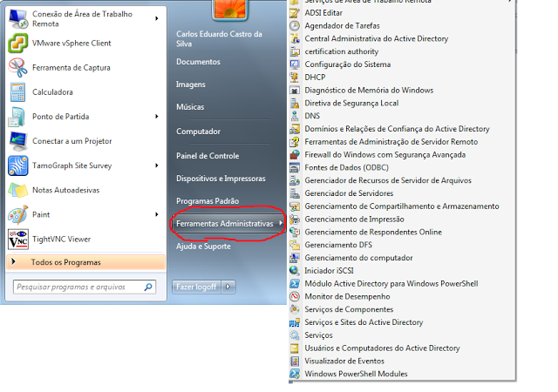Open the Notas Autoadesivas icon
558x392 pixels.
pos(17,190)
